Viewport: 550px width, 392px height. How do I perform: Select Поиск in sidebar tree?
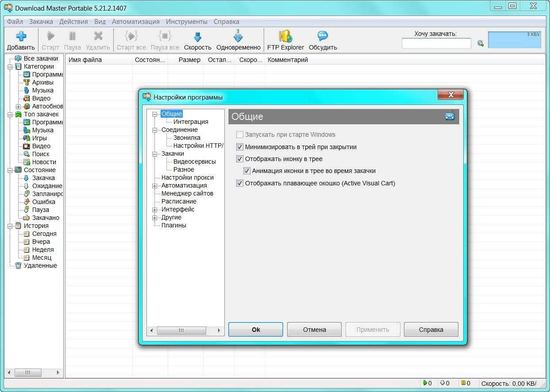point(41,154)
